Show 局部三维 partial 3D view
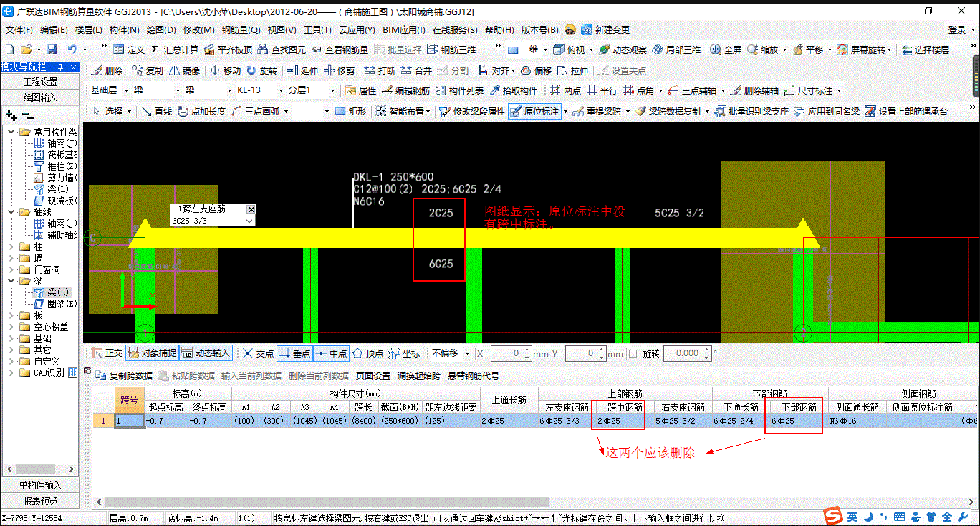 (677, 49)
